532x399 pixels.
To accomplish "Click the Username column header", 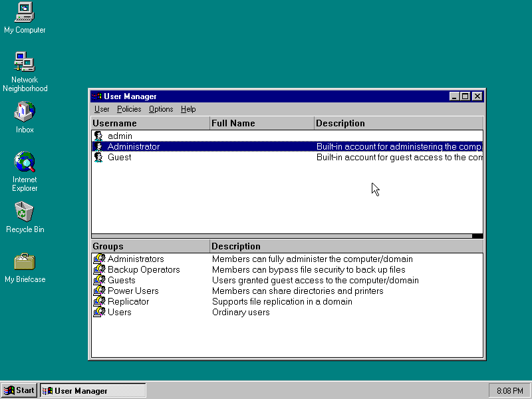I will click(x=150, y=123).
